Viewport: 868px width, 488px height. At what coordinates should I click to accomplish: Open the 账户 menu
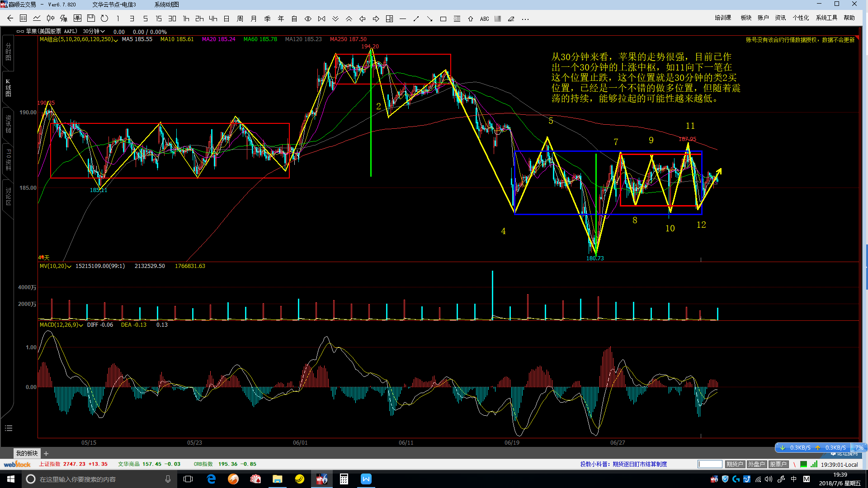point(763,18)
